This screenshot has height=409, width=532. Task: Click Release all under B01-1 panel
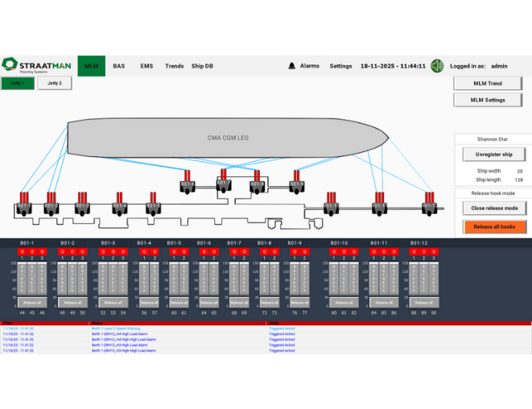pyautogui.click(x=29, y=303)
